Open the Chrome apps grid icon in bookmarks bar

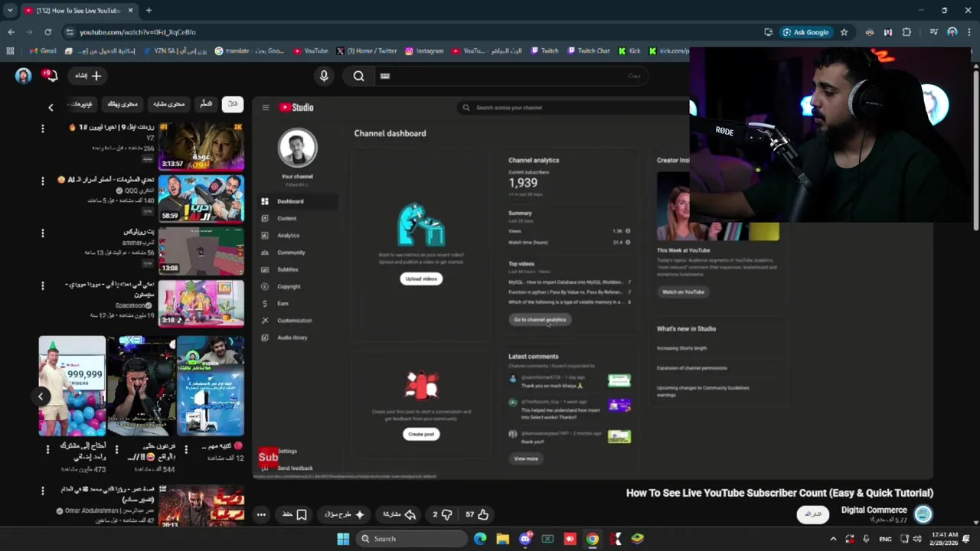[10, 51]
